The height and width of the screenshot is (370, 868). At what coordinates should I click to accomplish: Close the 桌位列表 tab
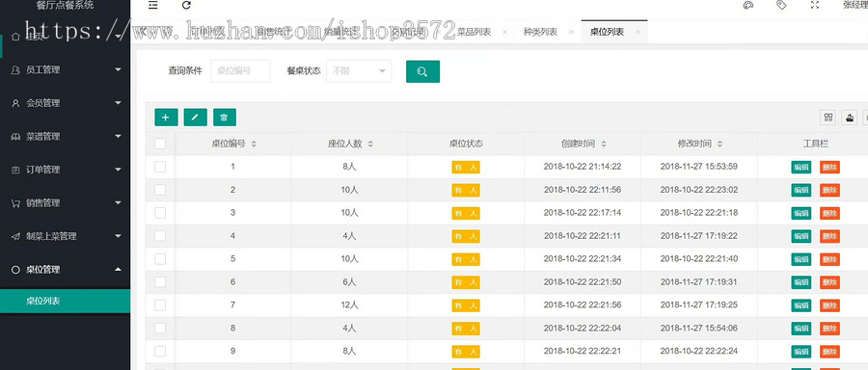(637, 32)
